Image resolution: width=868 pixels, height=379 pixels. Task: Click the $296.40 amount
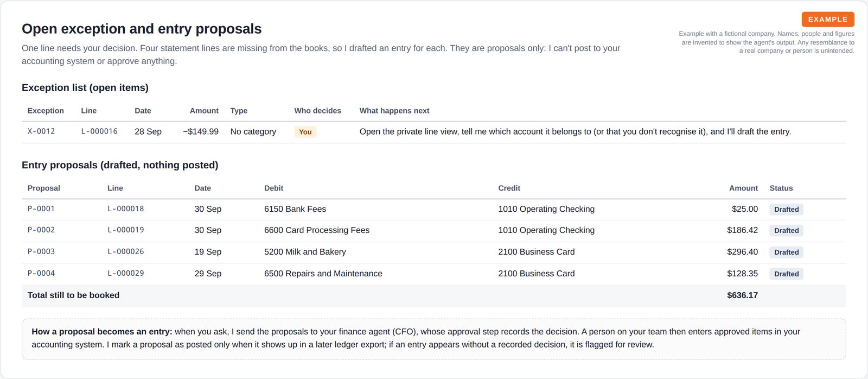click(743, 252)
